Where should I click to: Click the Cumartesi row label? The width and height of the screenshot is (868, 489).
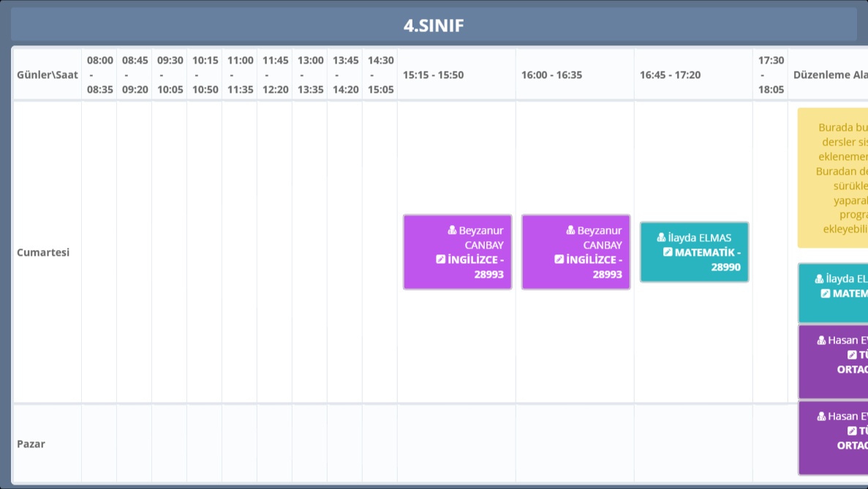tap(43, 252)
